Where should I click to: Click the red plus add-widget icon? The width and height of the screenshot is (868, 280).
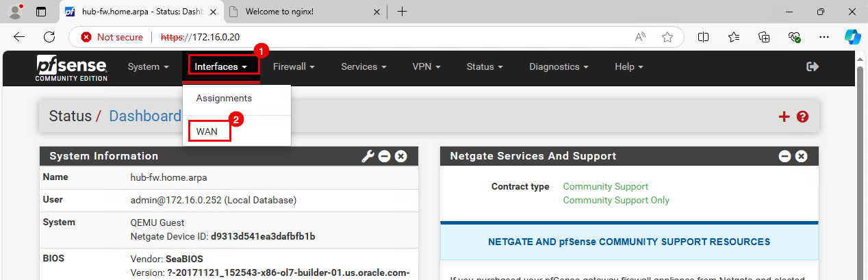(x=784, y=117)
